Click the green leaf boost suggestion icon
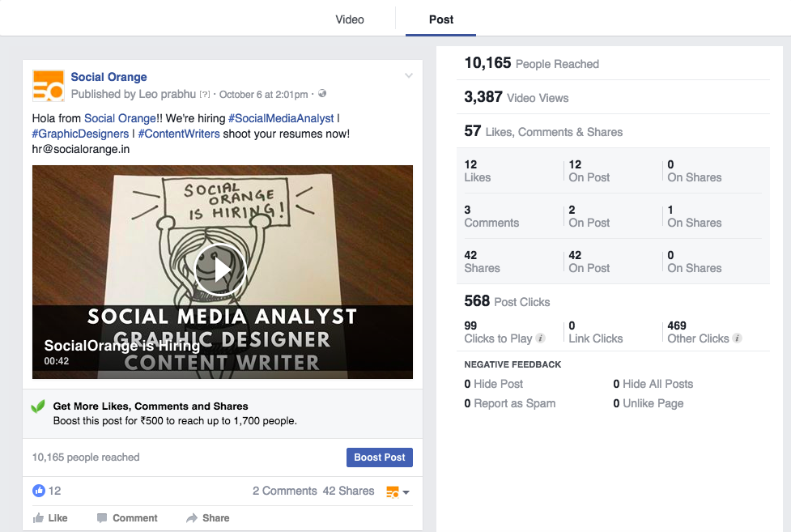 pyautogui.click(x=38, y=406)
